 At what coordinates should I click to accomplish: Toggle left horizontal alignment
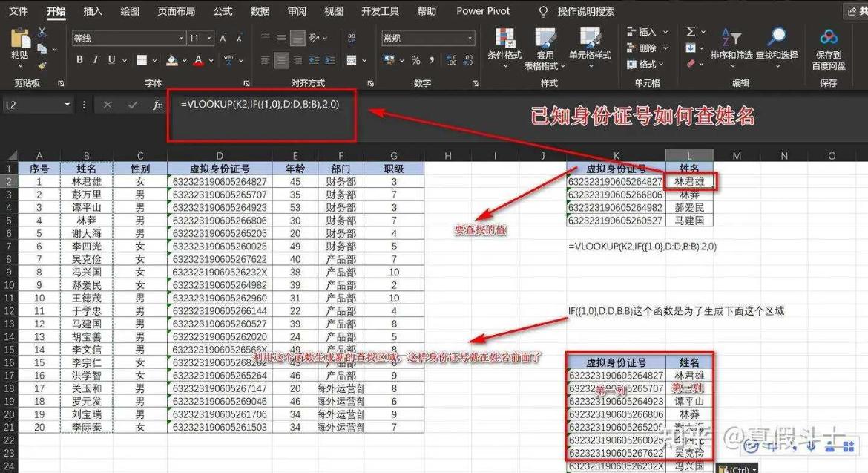point(265,60)
